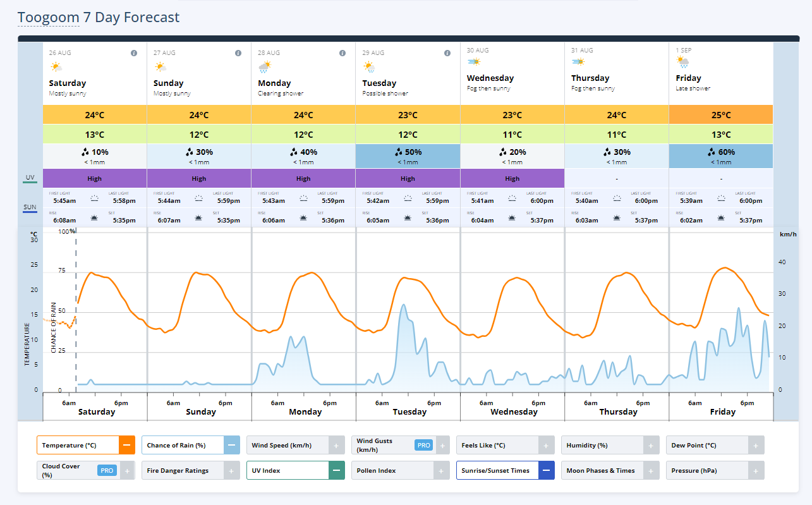Open the info icon for Sunday 27 Aug
Screen dimensions: 812x505
coord(238,53)
